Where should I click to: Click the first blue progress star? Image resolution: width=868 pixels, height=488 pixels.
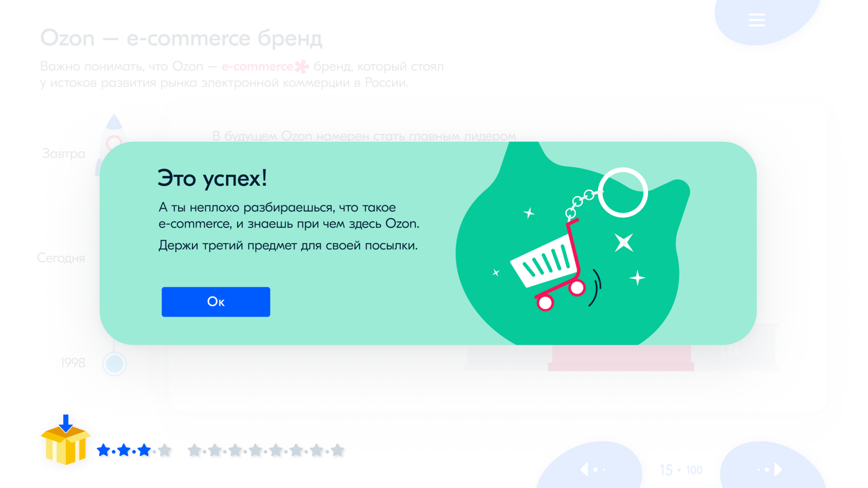click(103, 450)
